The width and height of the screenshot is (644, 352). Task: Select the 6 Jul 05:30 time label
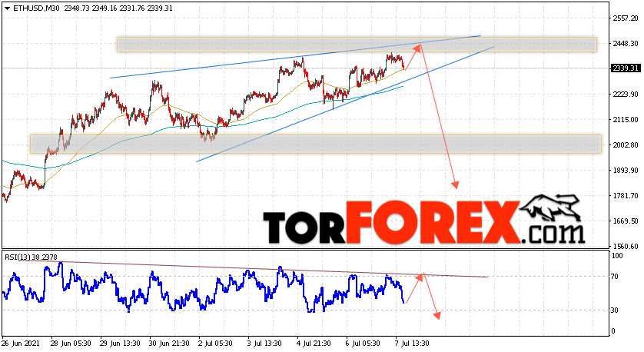point(363,344)
